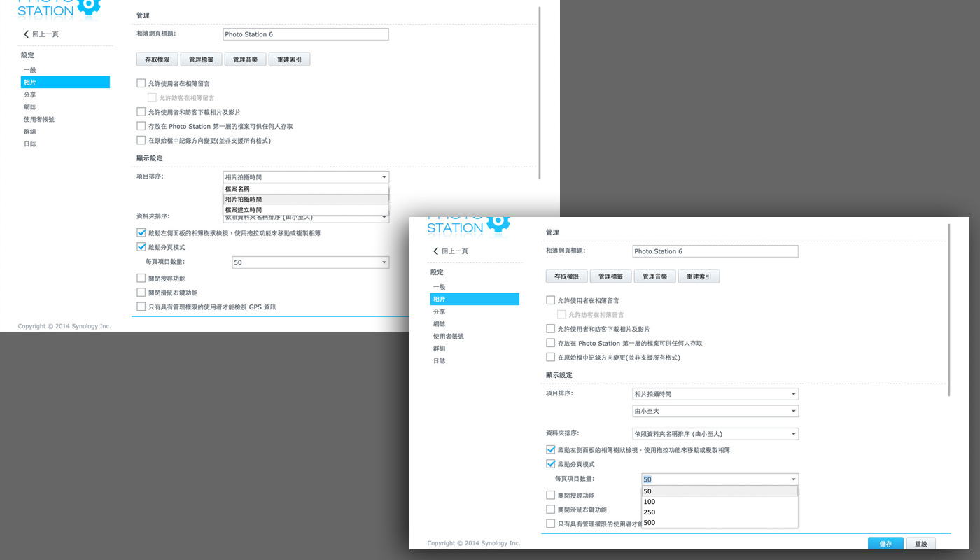Image resolution: width=980 pixels, height=560 pixels.
Task: Open 使用者帳號 in the front window sidebar
Action: [x=448, y=336]
